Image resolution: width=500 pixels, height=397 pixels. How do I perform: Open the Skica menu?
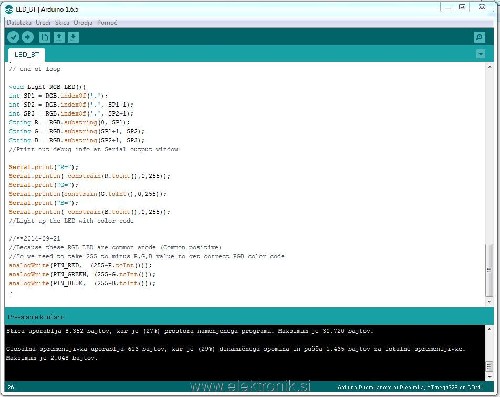62,23
